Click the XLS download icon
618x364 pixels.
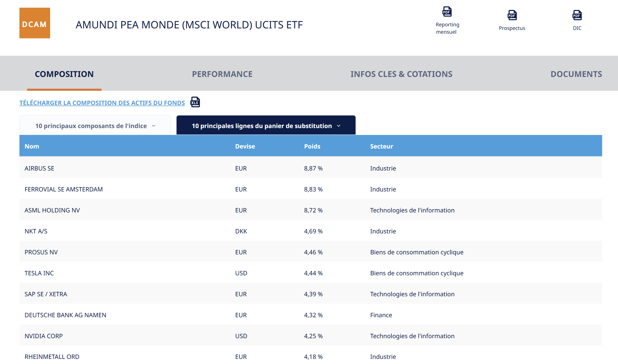pyautogui.click(x=195, y=102)
